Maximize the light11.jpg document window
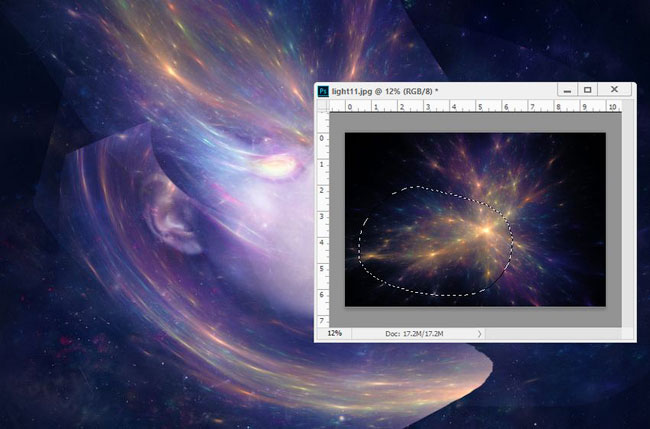Image resolution: width=650 pixels, height=429 pixels. pyautogui.click(x=587, y=90)
